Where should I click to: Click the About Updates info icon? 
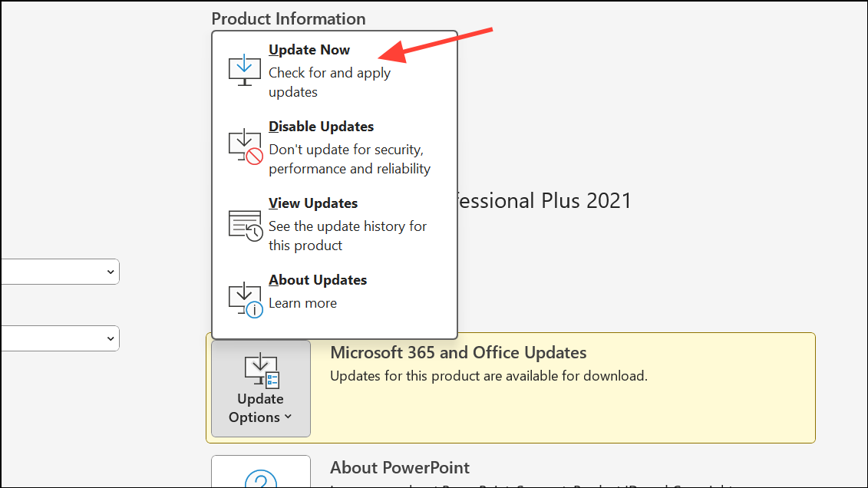pos(246,298)
